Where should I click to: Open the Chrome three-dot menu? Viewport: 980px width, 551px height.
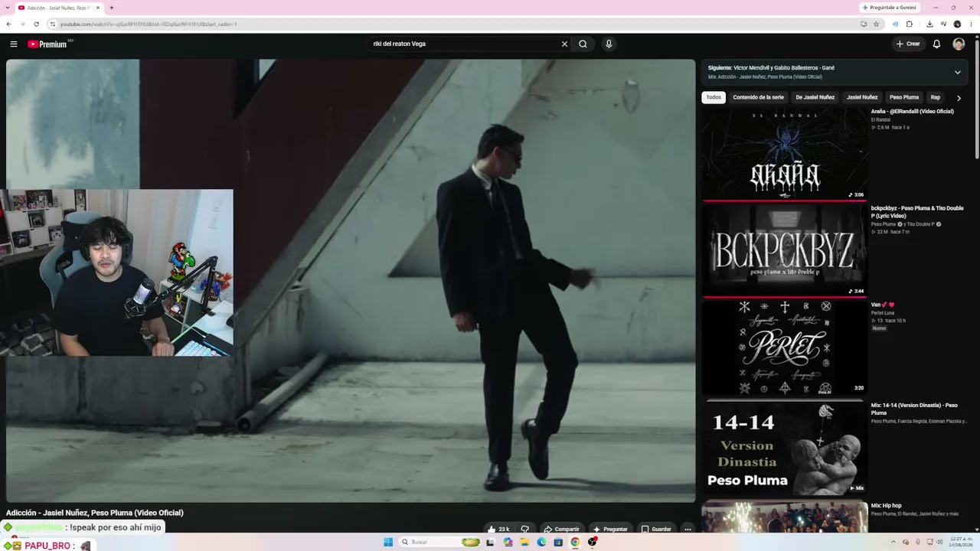pyautogui.click(x=972, y=24)
